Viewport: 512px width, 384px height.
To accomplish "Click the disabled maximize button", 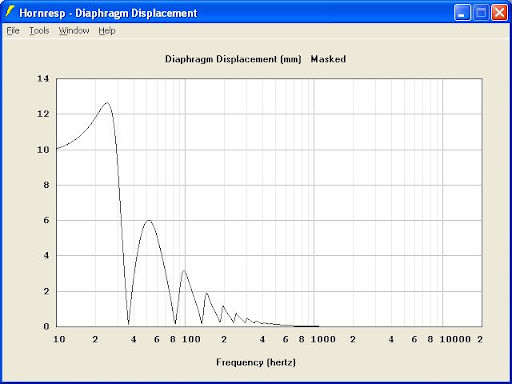I will tap(481, 13).
